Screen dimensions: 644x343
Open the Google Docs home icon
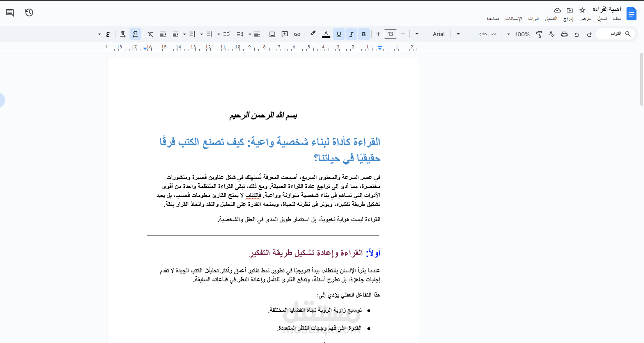coord(631,14)
